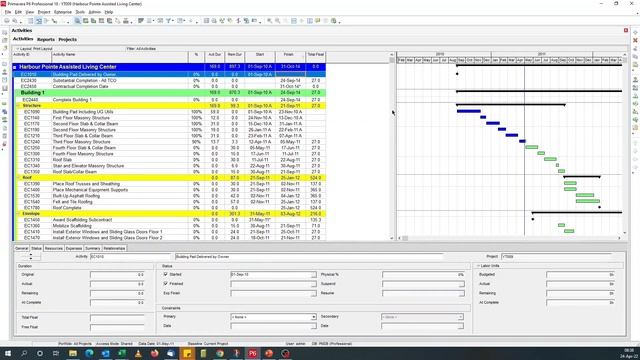Image resolution: width=640 pixels, height=360 pixels.
Task: Open the Admin menu
Action: [95, 12]
